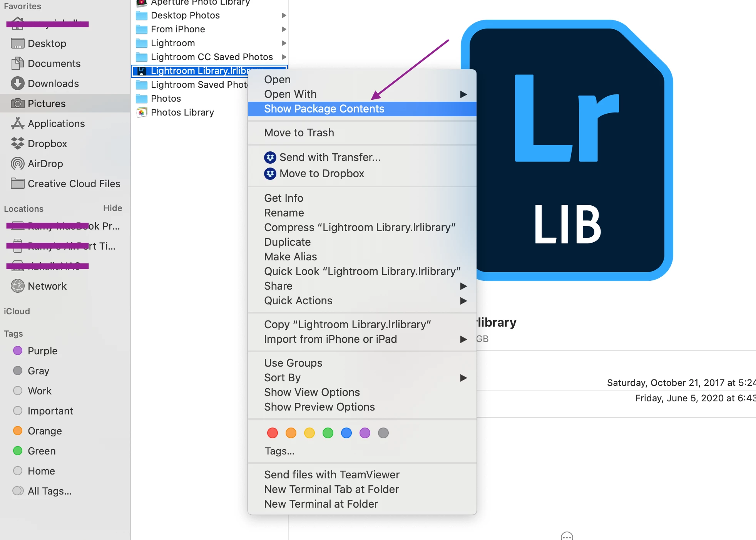Apply the red tag color dot
Viewport: 756px width, 540px height.
point(273,433)
